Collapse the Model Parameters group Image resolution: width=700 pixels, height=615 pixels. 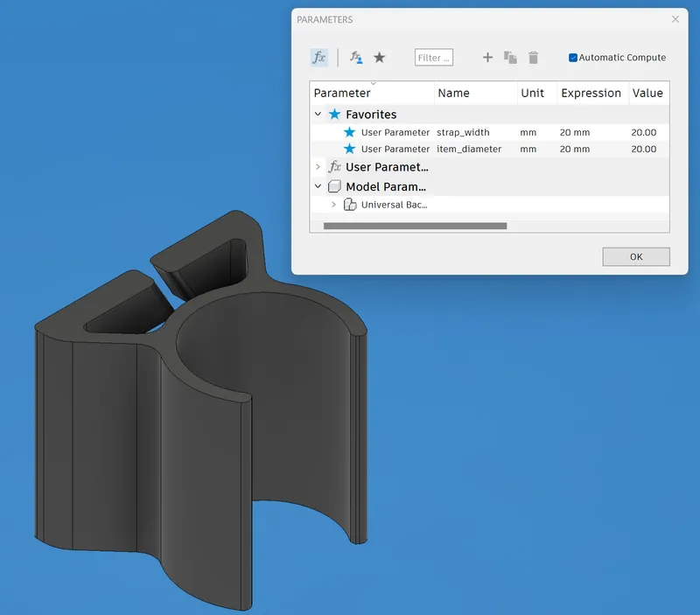[318, 186]
